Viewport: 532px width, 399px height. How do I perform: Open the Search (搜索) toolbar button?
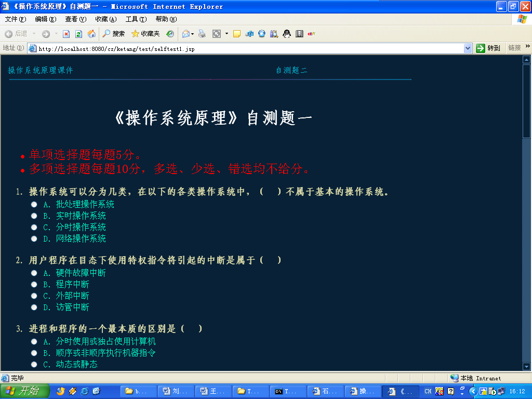tap(114, 34)
